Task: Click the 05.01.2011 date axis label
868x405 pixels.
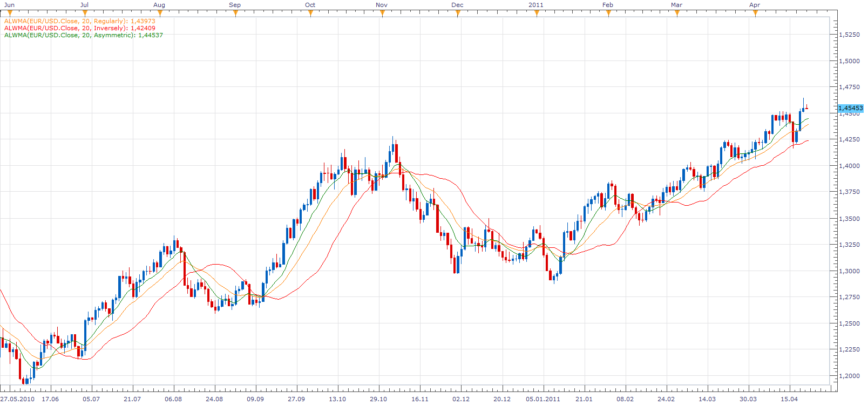Action: (x=543, y=399)
